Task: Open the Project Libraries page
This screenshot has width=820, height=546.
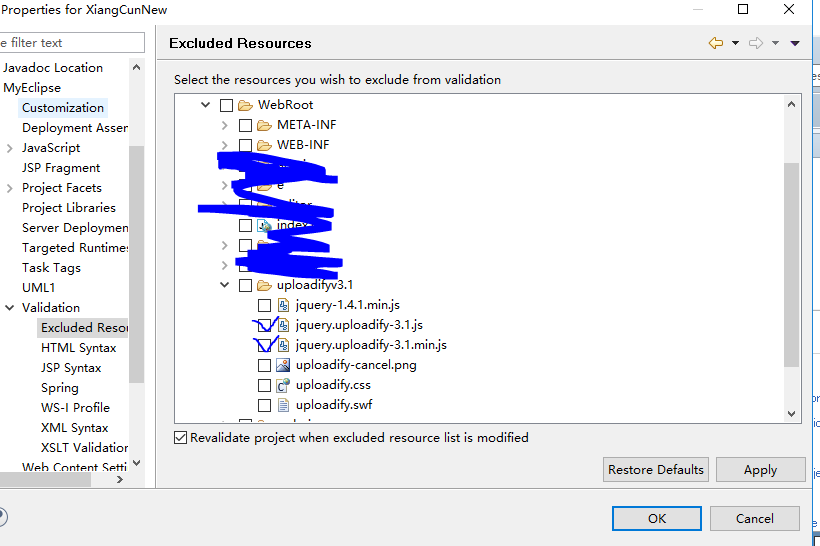Action: click(x=69, y=208)
